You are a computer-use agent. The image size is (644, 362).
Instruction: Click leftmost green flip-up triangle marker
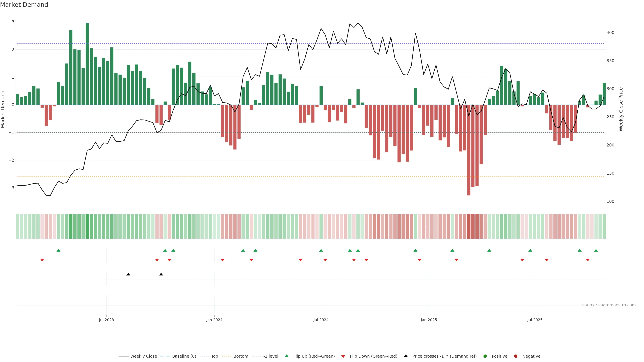click(x=59, y=251)
